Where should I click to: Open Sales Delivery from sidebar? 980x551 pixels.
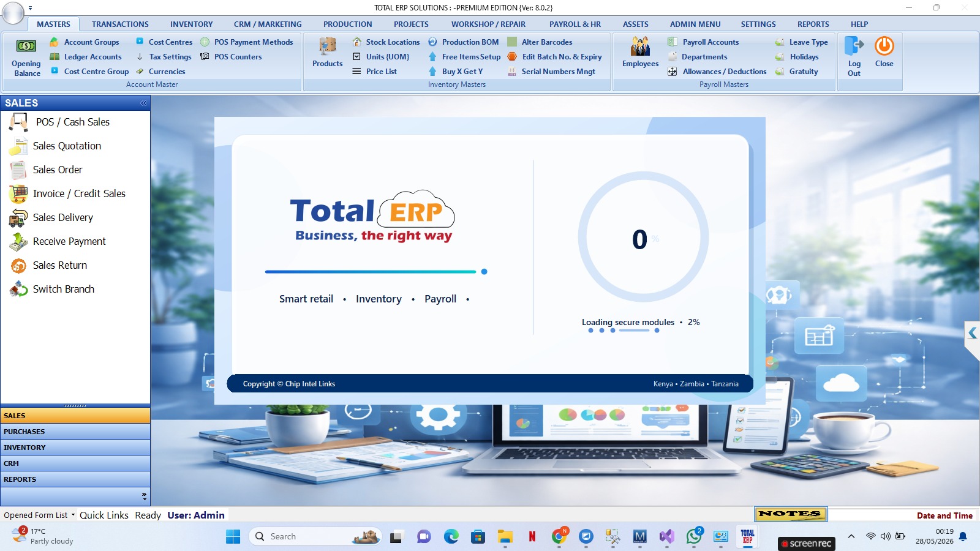click(51, 217)
